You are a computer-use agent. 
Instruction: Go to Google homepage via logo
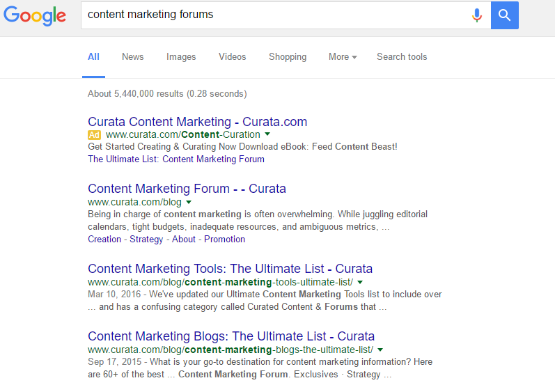tap(35, 15)
